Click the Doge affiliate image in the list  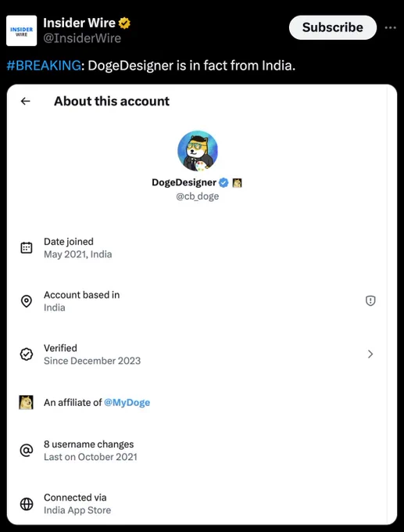pyautogui.click(x=26, y=402)
